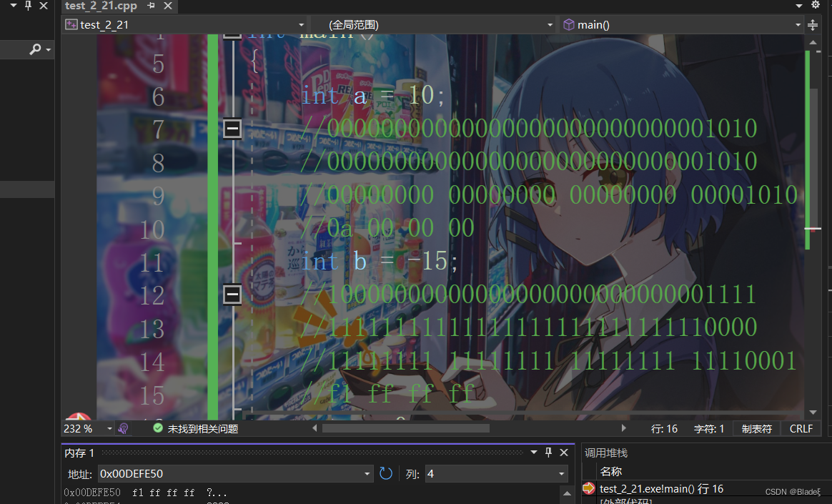
Task: Open the global scope (全局范围) dropdown
Action: pos(433,25)
